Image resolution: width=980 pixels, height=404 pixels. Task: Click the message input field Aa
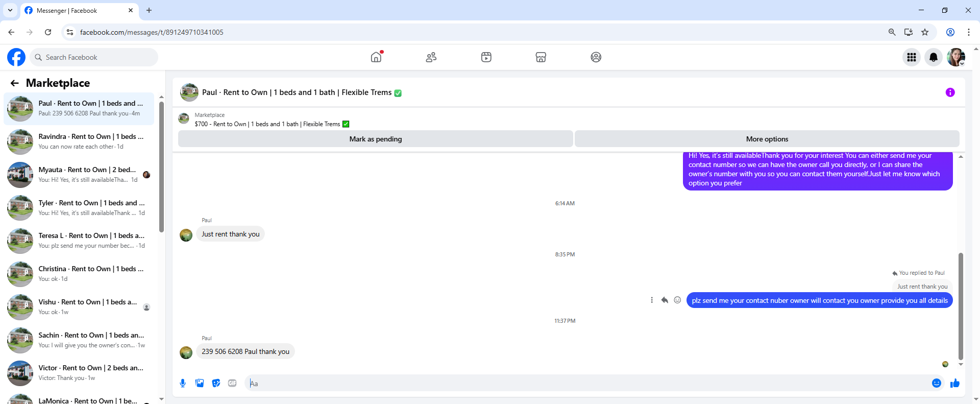click(x=587, y=383)
